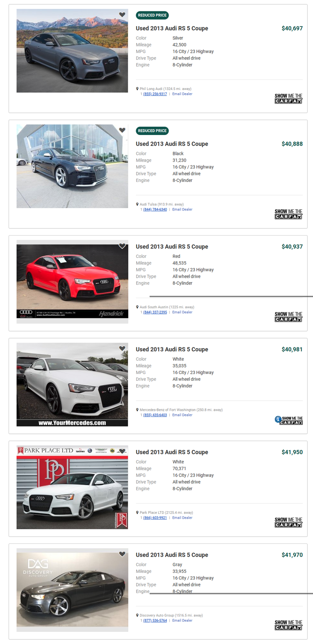The width and height of the screenshot is (313, 644).
Task: Click the color value Silver
Action: click(178, 38)
